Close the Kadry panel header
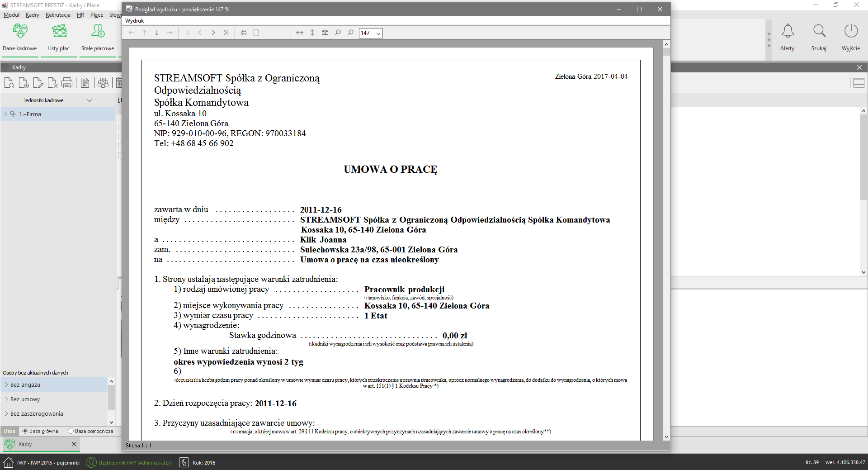The image size is (868, 470). [859, 67]
